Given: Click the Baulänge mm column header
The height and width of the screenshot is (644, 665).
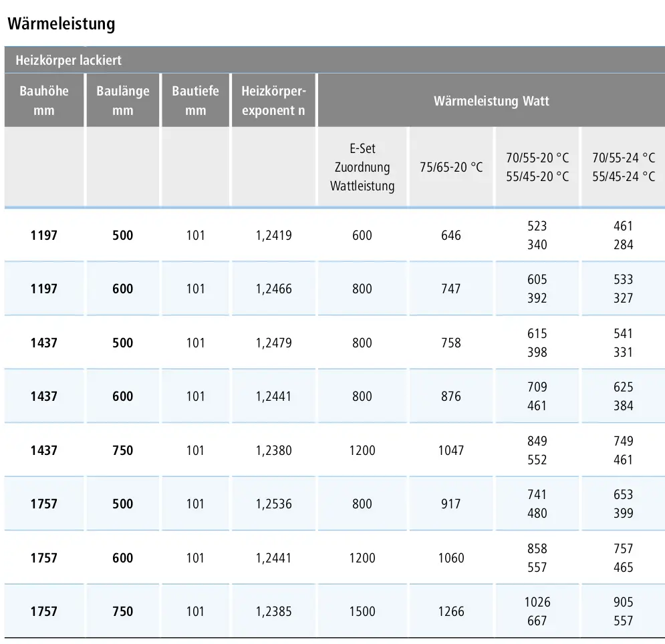Looking at the screenshot, I should click(123, 100).
